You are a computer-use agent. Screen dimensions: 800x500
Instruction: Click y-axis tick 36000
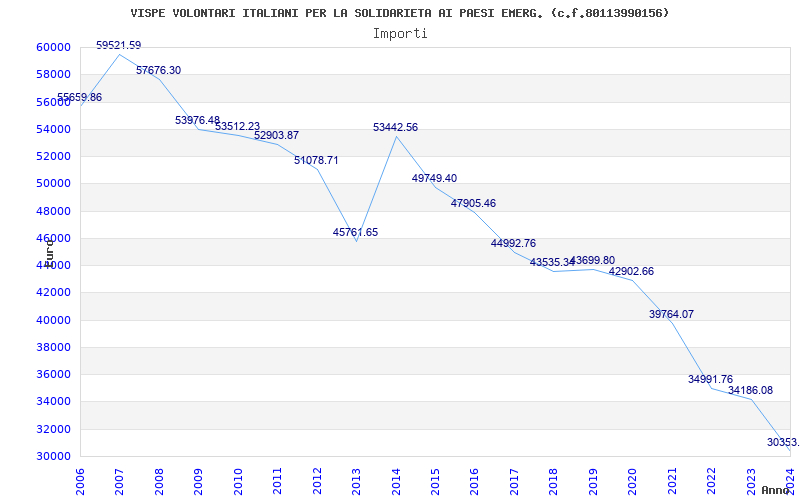click(x=53, y=374)
